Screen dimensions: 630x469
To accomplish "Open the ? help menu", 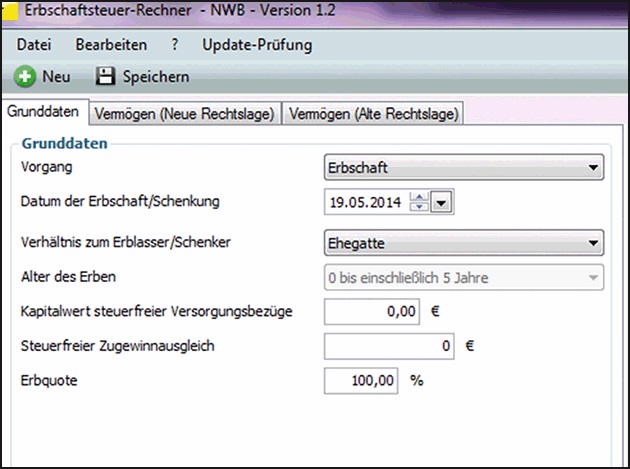I will [175, 45].
